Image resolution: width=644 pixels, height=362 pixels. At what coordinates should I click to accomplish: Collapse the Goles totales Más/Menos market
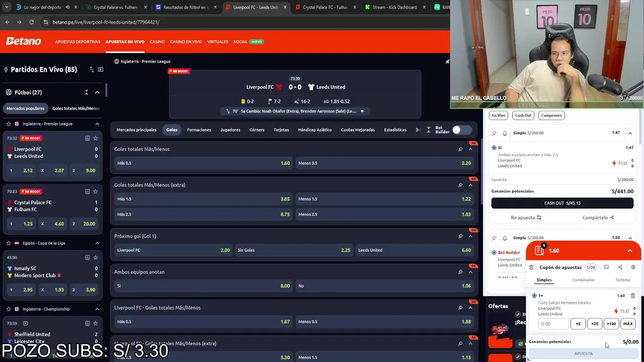(470, 149)
